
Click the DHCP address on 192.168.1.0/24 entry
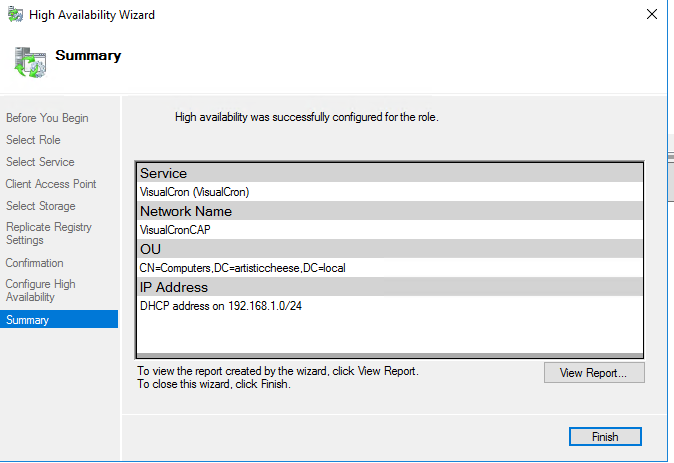pos(221,306)
